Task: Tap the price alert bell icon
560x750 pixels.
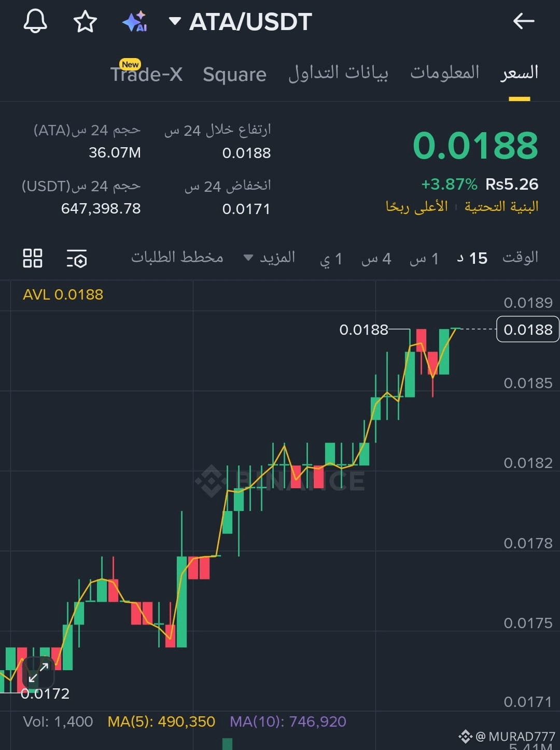Action: (x=35, y=21)
